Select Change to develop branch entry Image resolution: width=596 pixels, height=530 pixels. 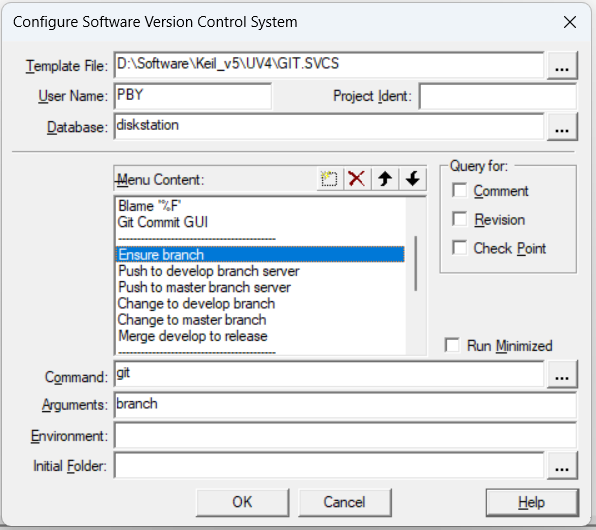(x=260, y=304)
